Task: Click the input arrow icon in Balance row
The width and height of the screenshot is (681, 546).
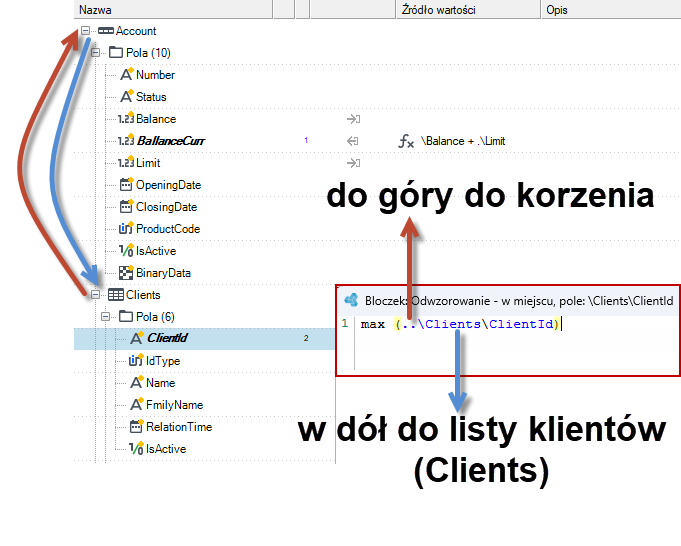Action: [x=354, y=119]
